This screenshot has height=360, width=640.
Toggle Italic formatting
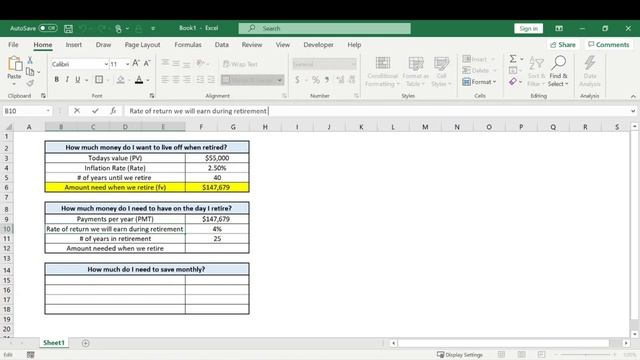(67, 80)
